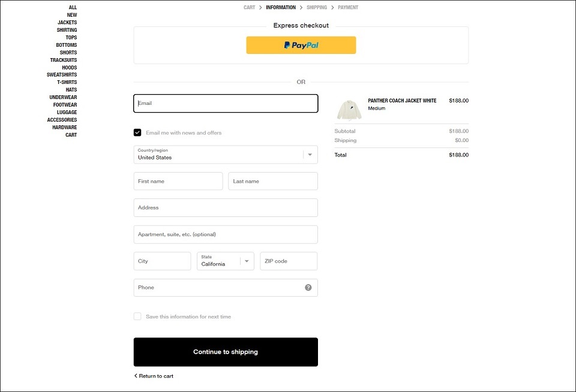Viewport: 576px width, 392px height.
Task: Open the State dropdown showing California
Action: coord(226,261)
